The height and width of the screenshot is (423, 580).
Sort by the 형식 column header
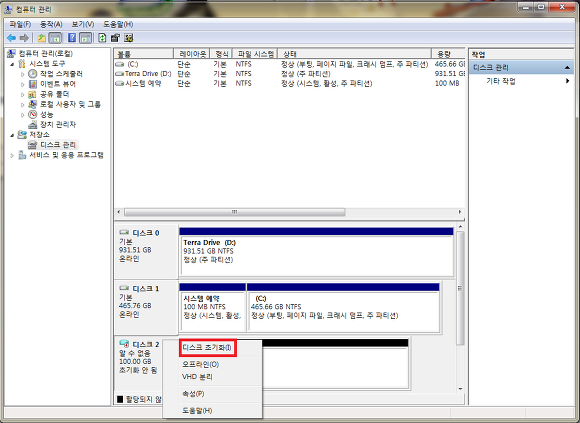coord(221,54)
